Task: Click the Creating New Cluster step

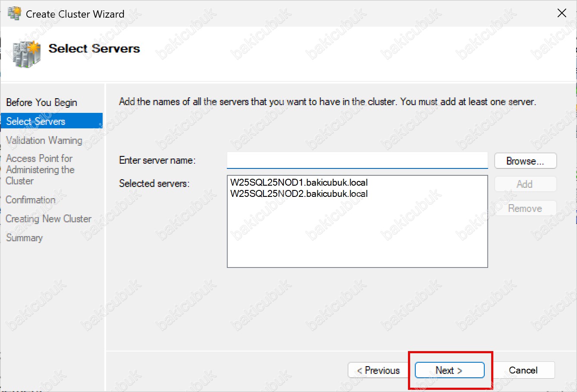Action: (x=48, y=219)
